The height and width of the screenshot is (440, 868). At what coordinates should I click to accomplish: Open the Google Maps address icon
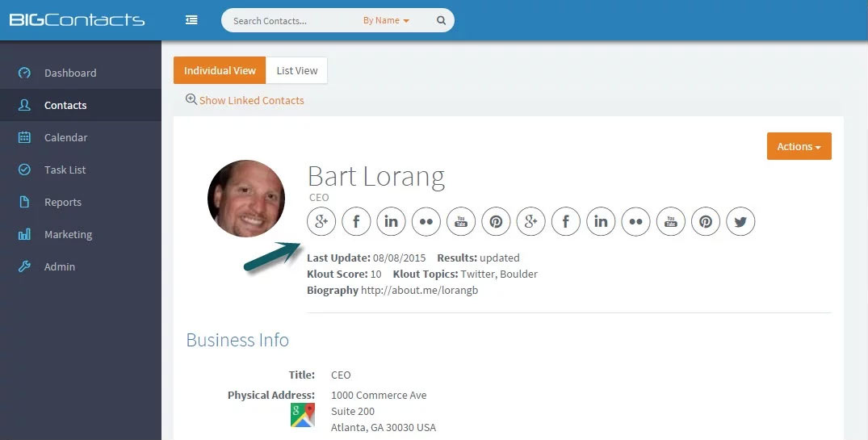pos(302,415)
